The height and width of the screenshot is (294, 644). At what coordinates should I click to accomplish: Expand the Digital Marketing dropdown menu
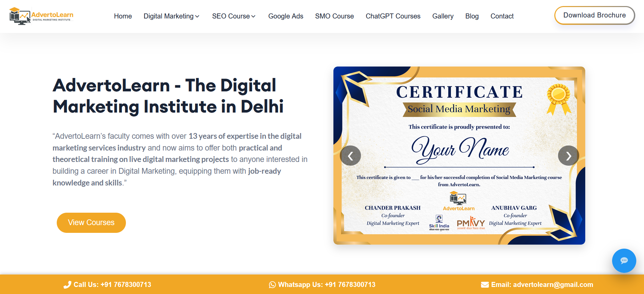tap(171, 16)
